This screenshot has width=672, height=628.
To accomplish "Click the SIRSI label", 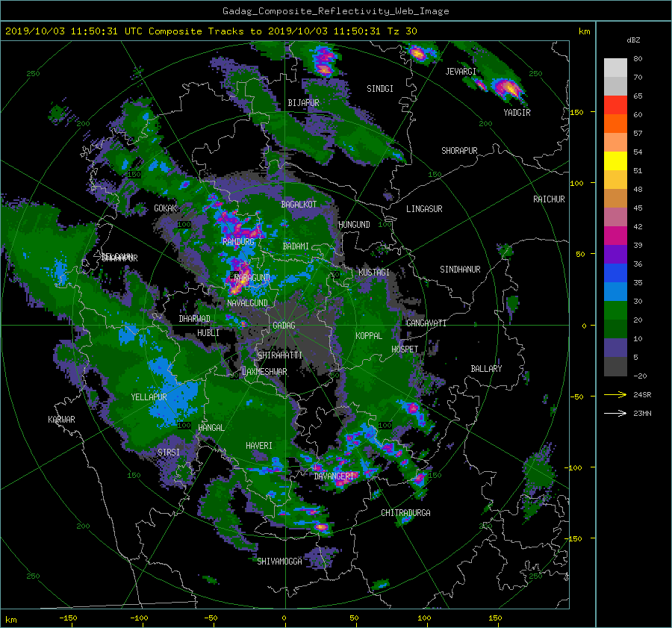I will click(x=169, y=453).
